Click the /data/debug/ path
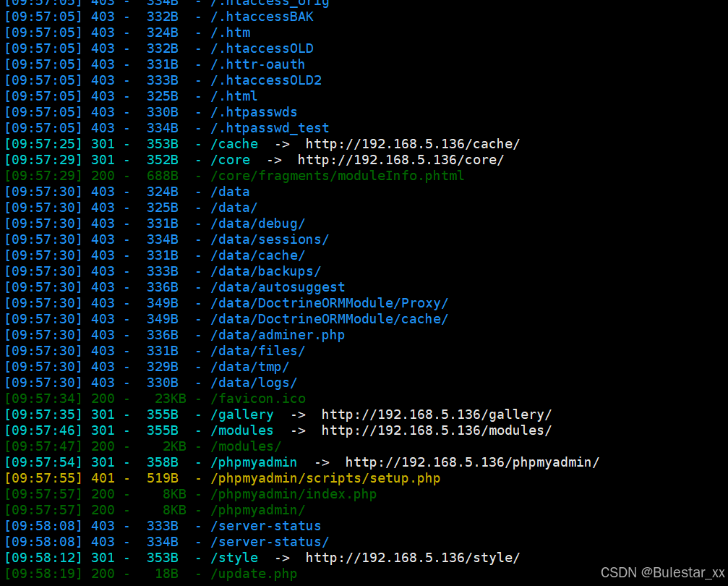The width and height of the screenshot is (728, 586). coord(257,223)
